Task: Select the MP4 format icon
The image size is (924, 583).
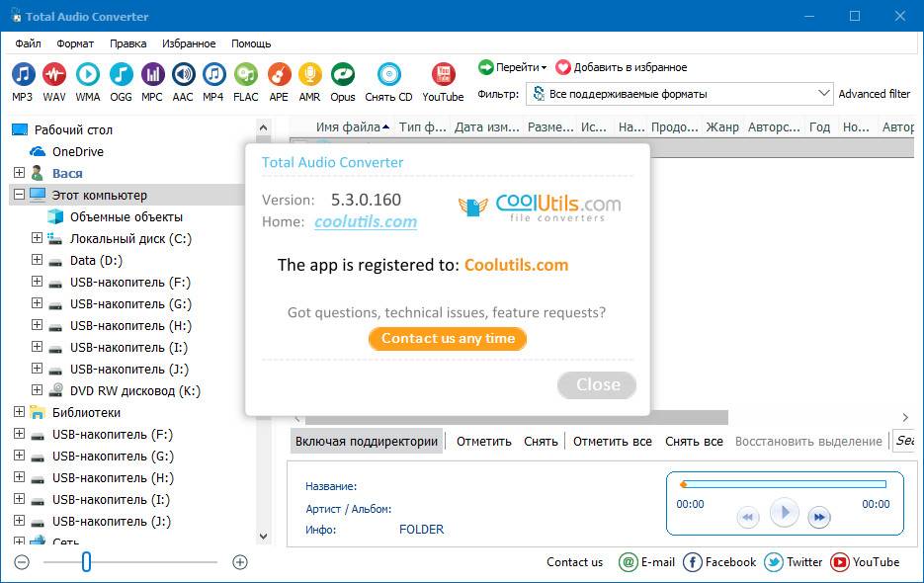Action: [213, 75]
